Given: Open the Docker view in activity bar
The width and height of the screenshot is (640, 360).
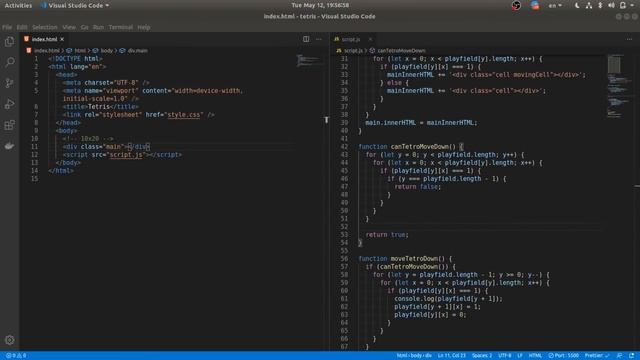Looking at the screenshot, I should (9, 146).
